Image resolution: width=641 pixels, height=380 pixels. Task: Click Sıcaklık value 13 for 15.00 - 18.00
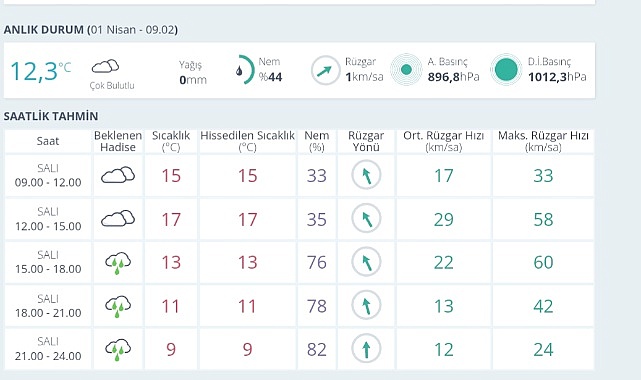click(171, 262)
